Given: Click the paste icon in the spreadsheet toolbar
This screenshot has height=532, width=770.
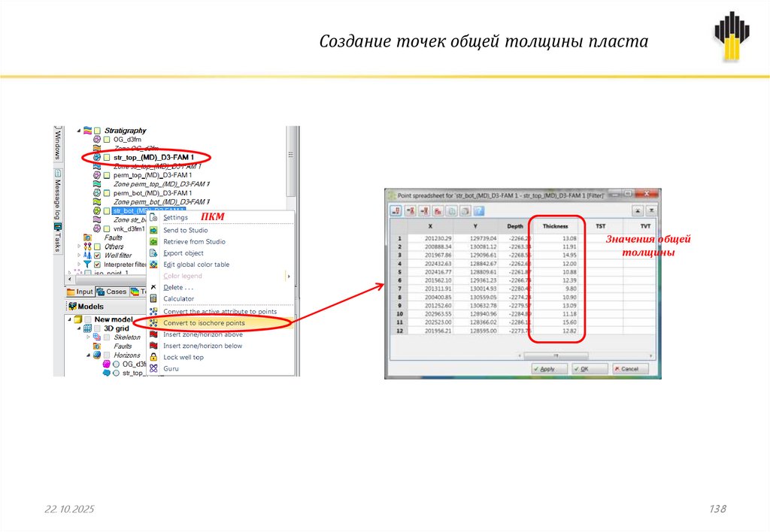Looking at the screenshot, I should [x=465, y=211].
